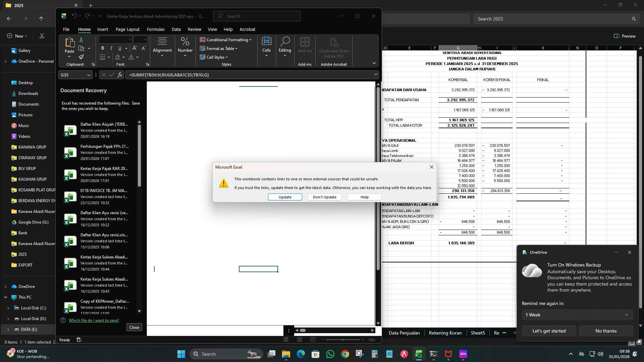Screen dimensions: 644x362
Task: Switch to the Formulas ribbon tab
Action: pos(156,29)
